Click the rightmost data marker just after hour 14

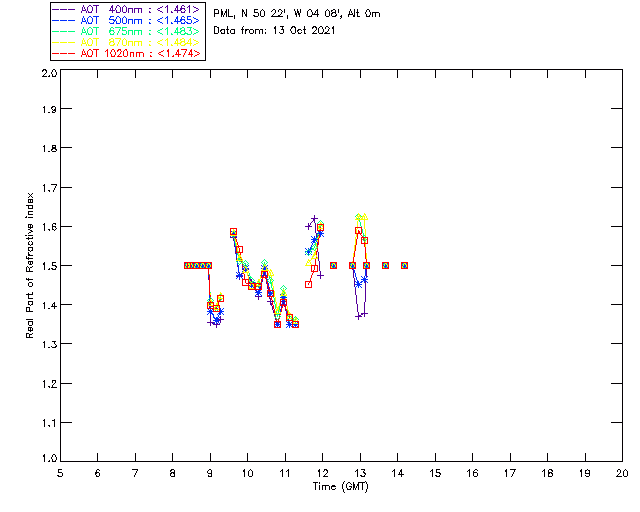(x=404, y=265)
